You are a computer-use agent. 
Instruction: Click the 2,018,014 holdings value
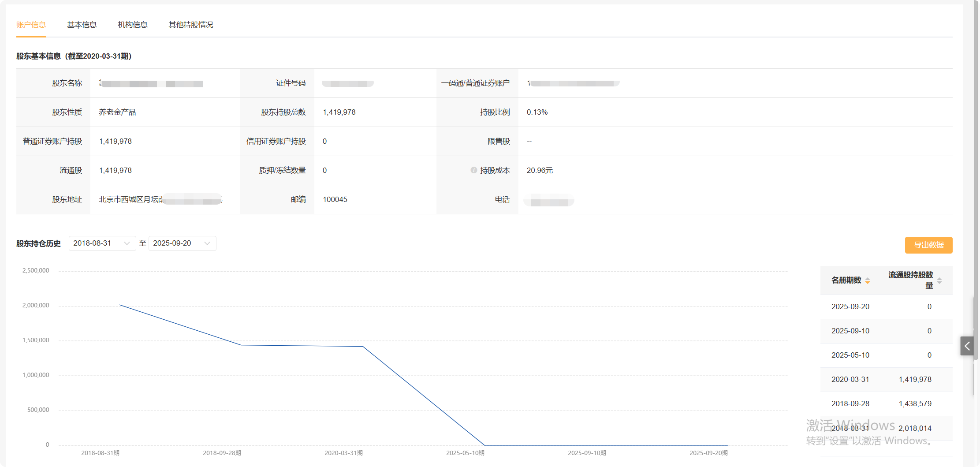coord(915,429)
